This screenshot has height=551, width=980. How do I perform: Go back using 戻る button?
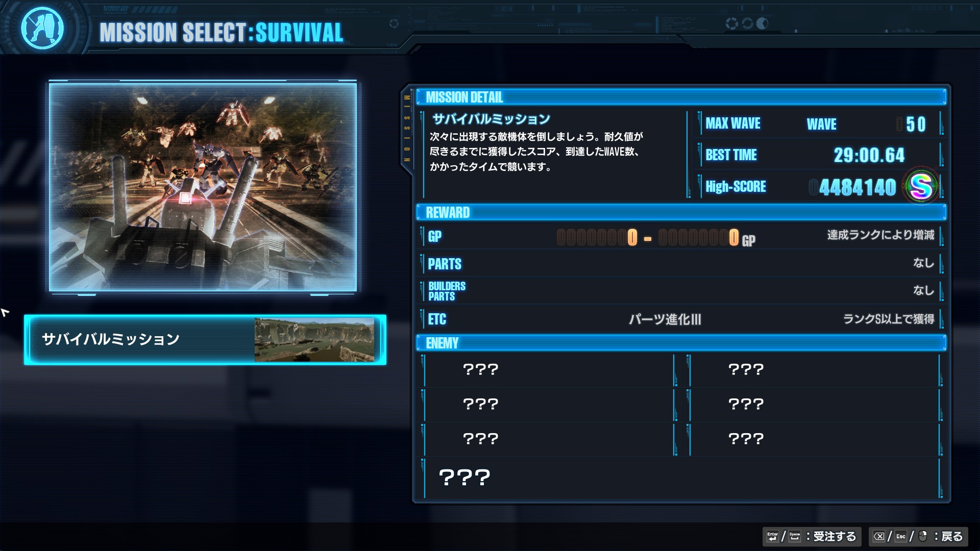918,536
